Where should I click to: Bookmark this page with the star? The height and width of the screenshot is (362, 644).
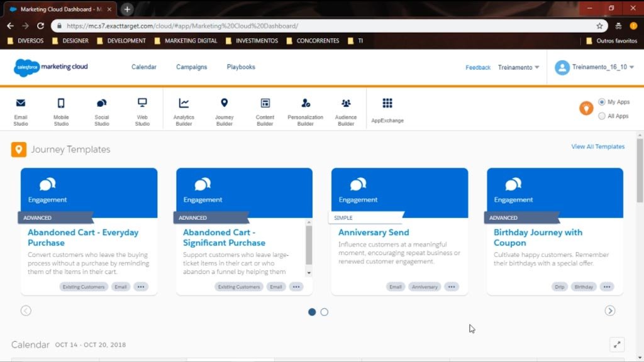[599, 26]
